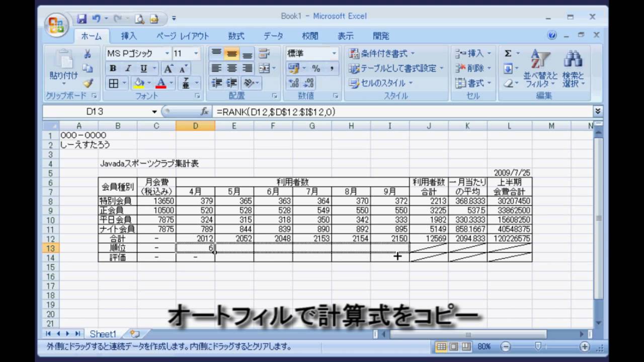Screen dimensions: 644x362
Task: Increase font size with the large A
Action: click(x=169, y=68)
